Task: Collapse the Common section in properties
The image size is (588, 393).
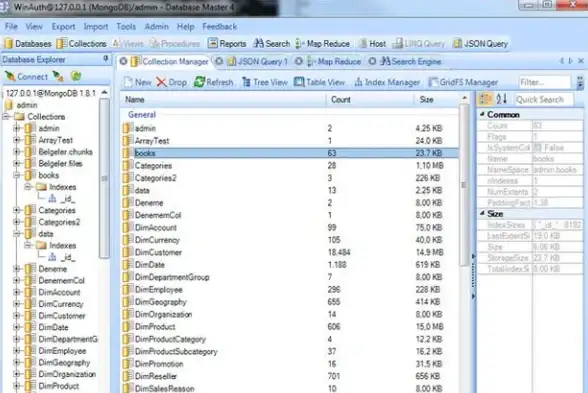Action: click(483, 114)
